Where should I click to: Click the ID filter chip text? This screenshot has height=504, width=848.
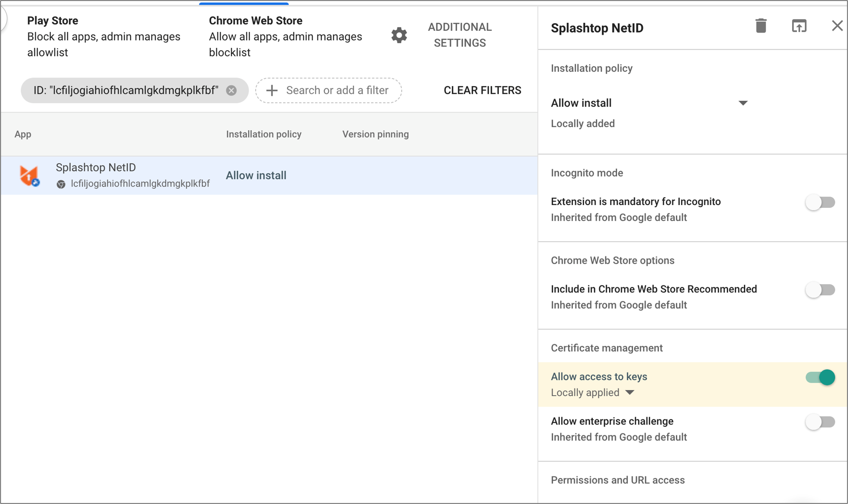click(x=126, y=90)
